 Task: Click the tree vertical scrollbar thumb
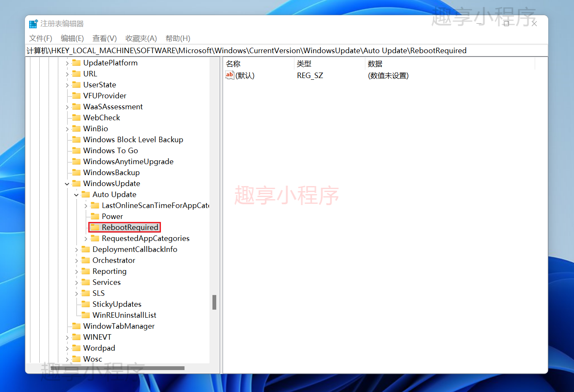(215, 302)
